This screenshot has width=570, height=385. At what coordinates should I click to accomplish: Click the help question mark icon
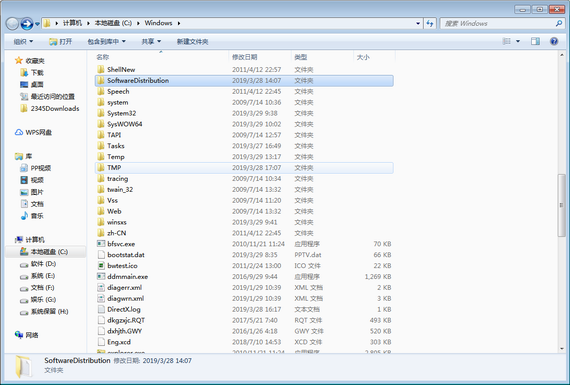click(554, 41)
